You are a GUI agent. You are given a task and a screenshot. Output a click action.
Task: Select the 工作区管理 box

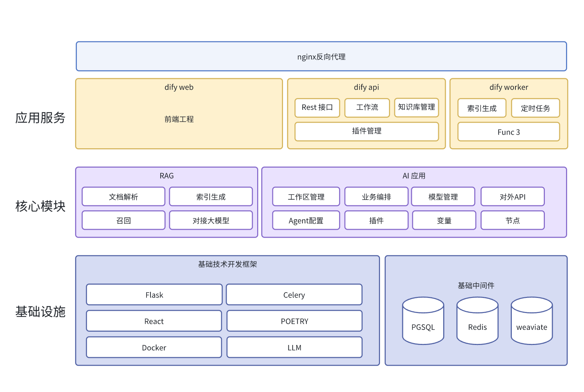coord(306,197)
